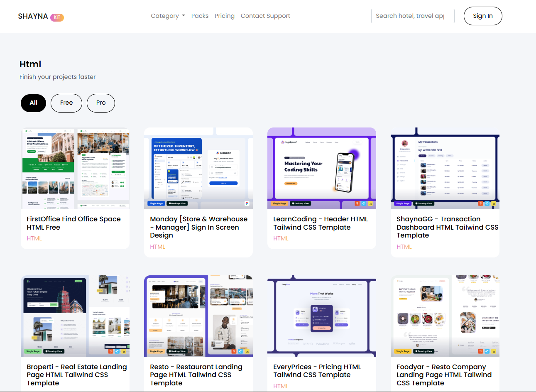Open Foodyar Resto Company Landing title

pyautogui.click(x=444, y=375)
